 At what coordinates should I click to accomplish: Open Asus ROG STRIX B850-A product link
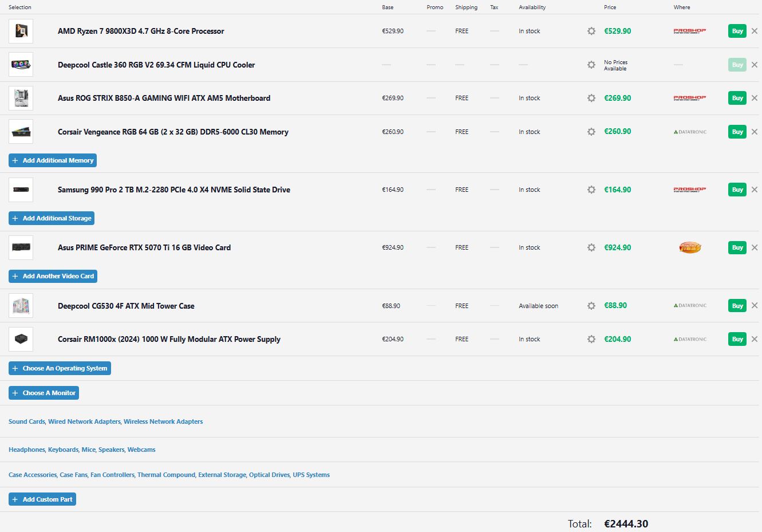click(x=164, y=98)
